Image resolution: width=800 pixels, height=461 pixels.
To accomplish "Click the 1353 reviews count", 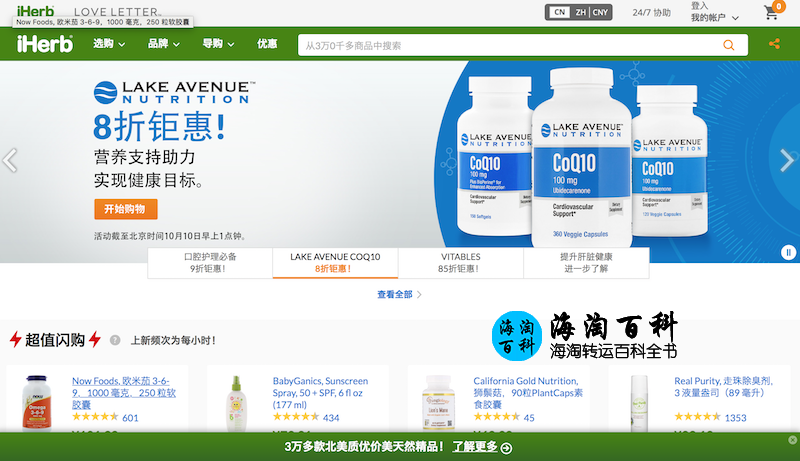I will [x=736, y=418].
